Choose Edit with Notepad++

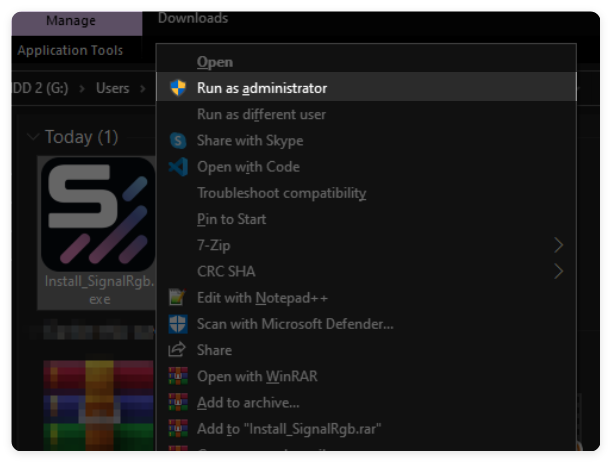tap(366, 298)
